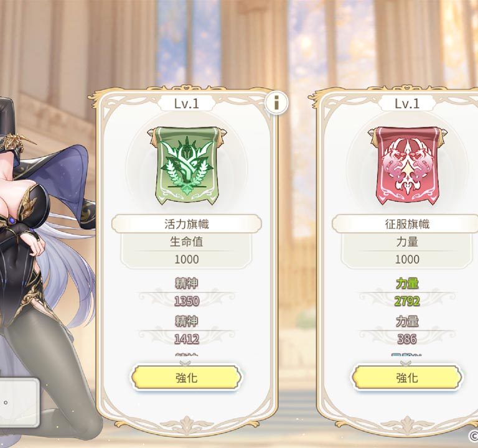The width and height of the screenshot is (478, 448).
Task: Select the 力量 386 sub-stat row
Action: click(x=407, y=330)
